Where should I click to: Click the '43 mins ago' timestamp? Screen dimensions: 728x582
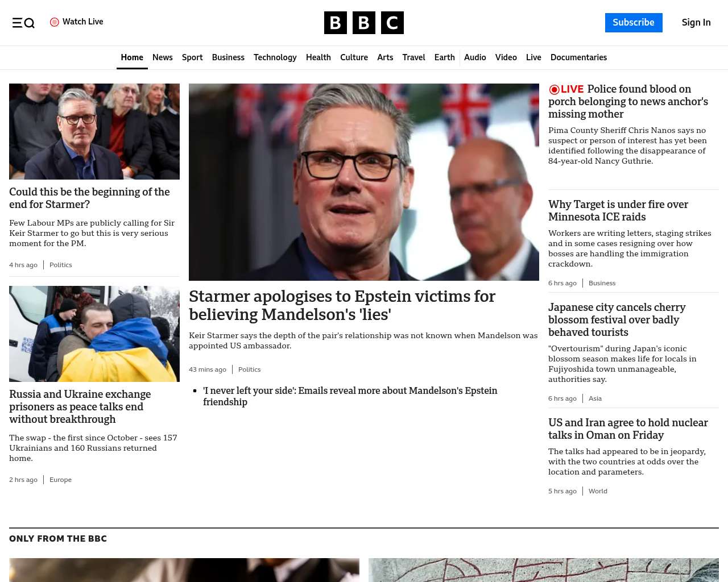[208, 369]
